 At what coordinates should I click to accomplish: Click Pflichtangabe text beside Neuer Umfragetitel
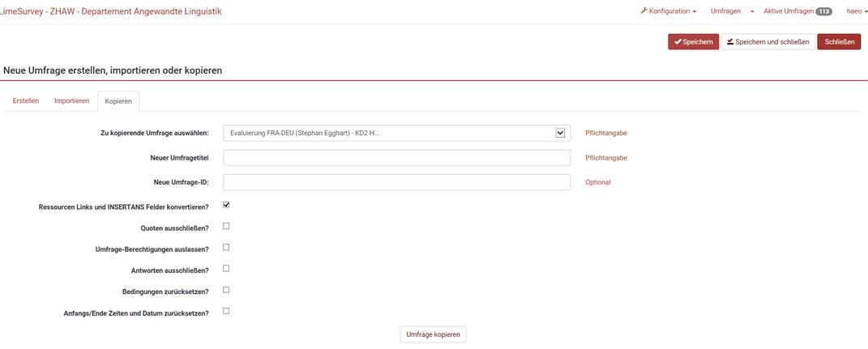pyautogui.click(x=606, y=158)
